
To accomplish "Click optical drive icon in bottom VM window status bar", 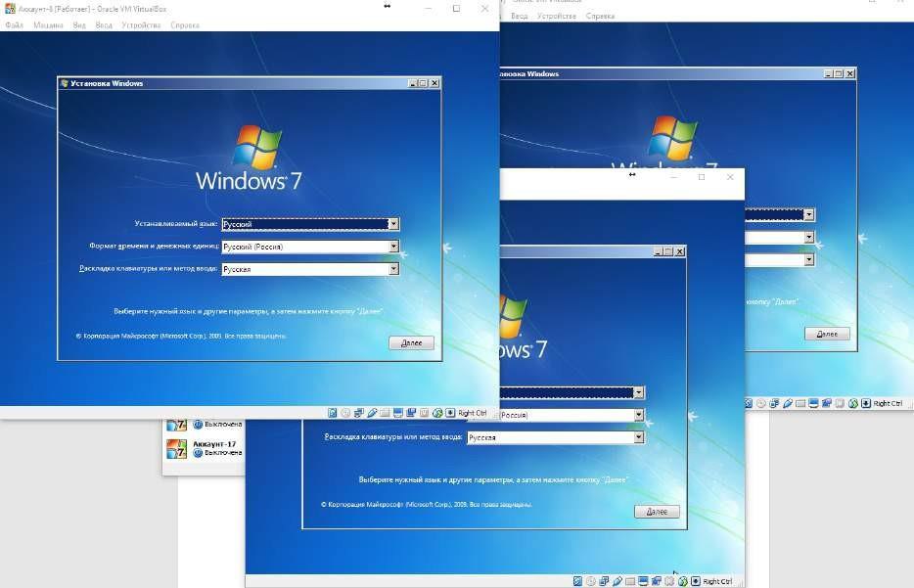I will (x=590, y=581).
